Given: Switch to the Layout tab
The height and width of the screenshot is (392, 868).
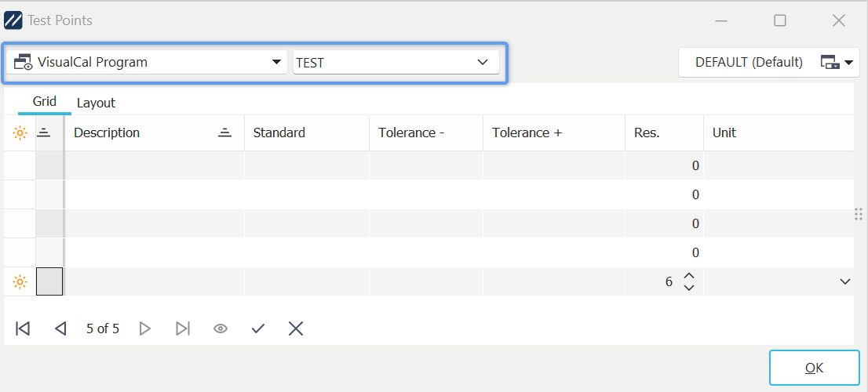Looking at the screenshot, I should coord(96,103).
